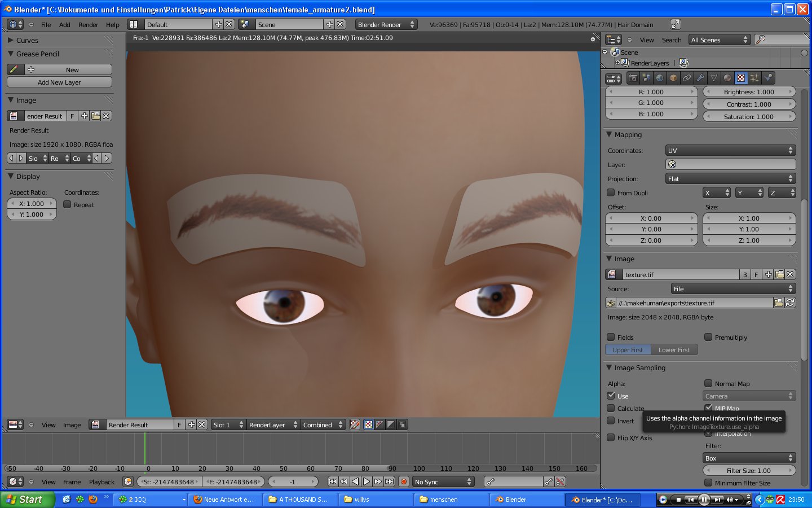Screen dimensions: 812x508
Task: Uncheck the Use alpha checkbox
Action: pos(611,396)
